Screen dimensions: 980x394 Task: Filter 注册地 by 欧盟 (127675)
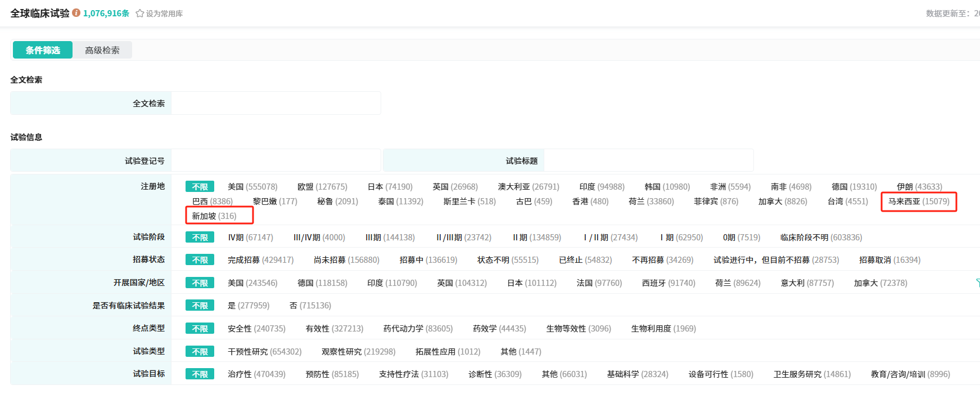[x=322, y=187]
